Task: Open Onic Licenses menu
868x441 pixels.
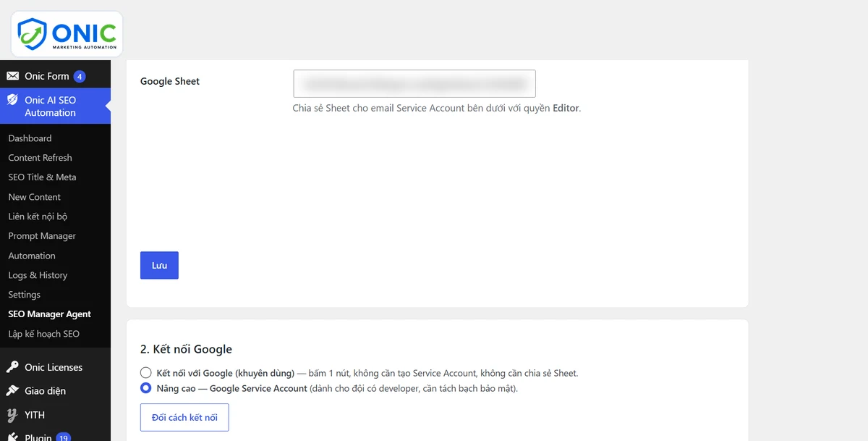Action: click(x=55, y=367)
